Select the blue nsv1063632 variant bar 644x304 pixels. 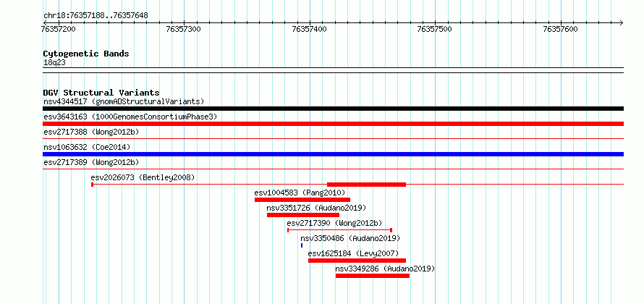coord(333,154)
